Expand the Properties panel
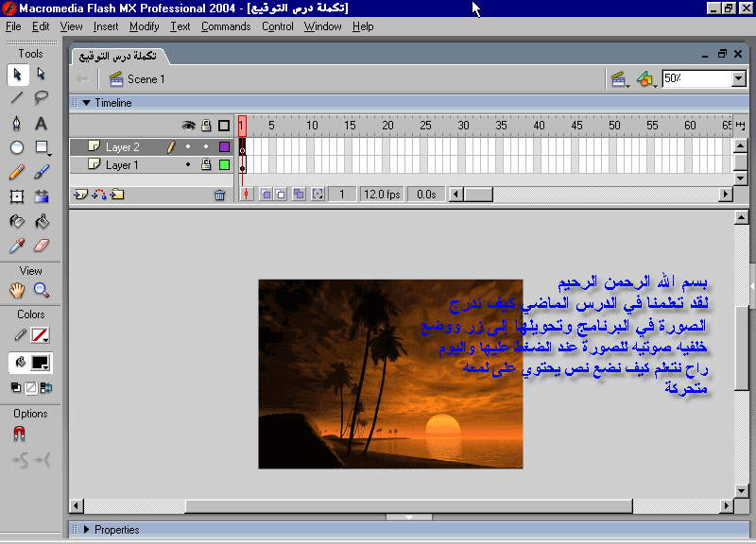756x544 pixels. pyautogui.click(x=87, y=529)
